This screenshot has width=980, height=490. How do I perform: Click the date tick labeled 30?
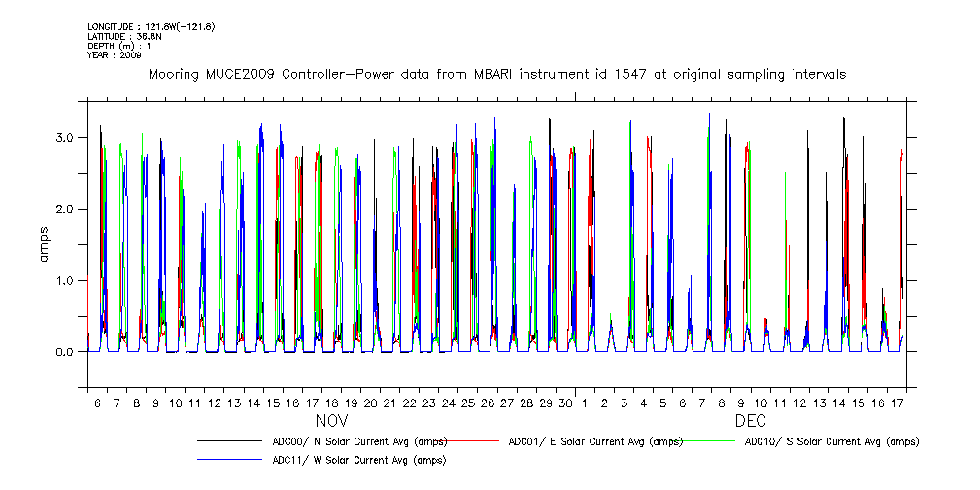tap(565, 402)
